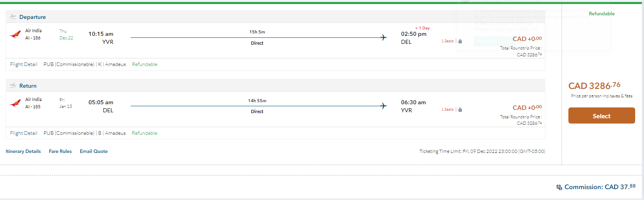Click baggage icon on the return flight
The height and width of the screenshot is (200, 644).
coord(460,109)
